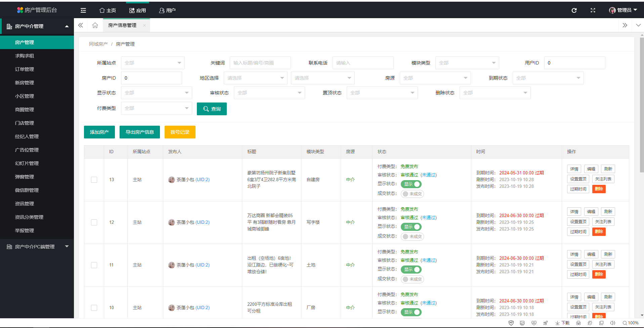Click the 导出房产信息 button
This screenshot has width=644, height=328.
[140, 132]
